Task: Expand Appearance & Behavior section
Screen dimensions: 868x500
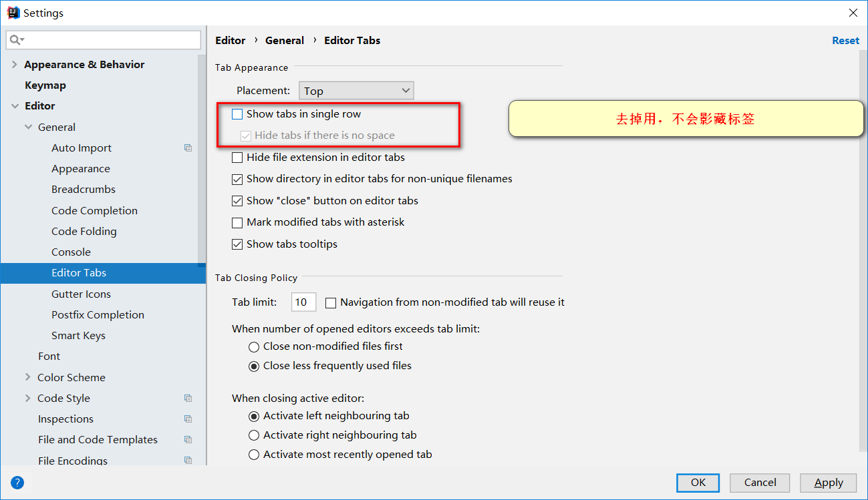Action: [14, 65]
